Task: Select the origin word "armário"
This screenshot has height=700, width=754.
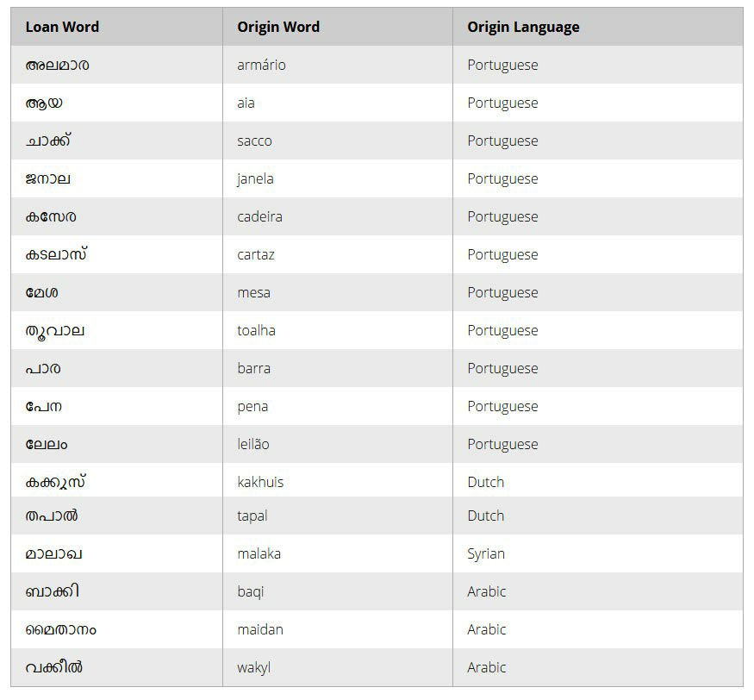Action: click(x=261, y=65)
